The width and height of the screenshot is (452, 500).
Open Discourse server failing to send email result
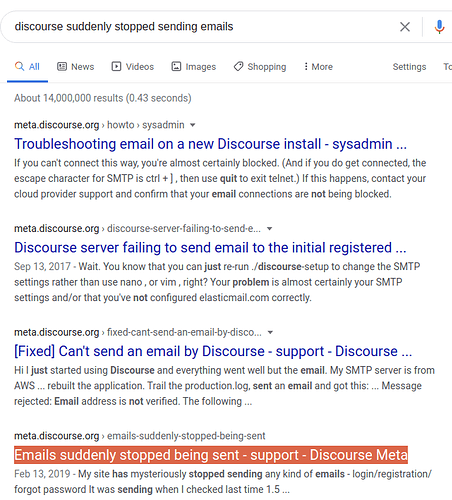pos(210,248)
